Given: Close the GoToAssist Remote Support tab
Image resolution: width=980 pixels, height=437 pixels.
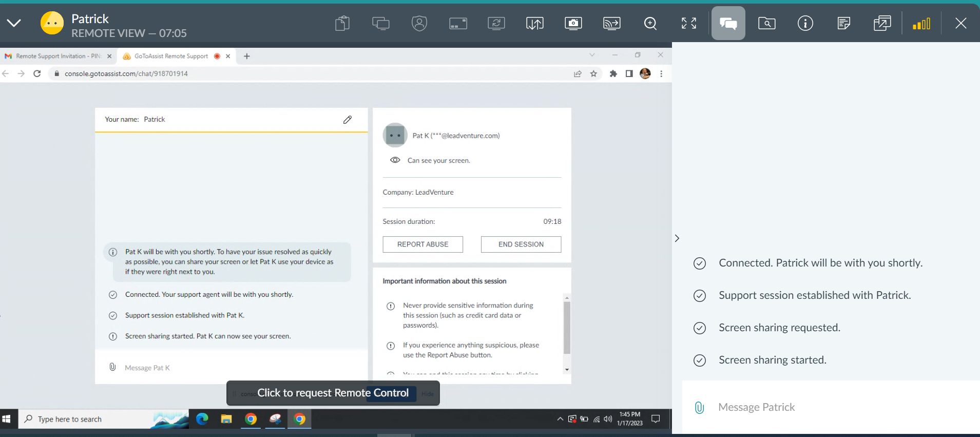Looking at the screenshot, I should 228,56.
